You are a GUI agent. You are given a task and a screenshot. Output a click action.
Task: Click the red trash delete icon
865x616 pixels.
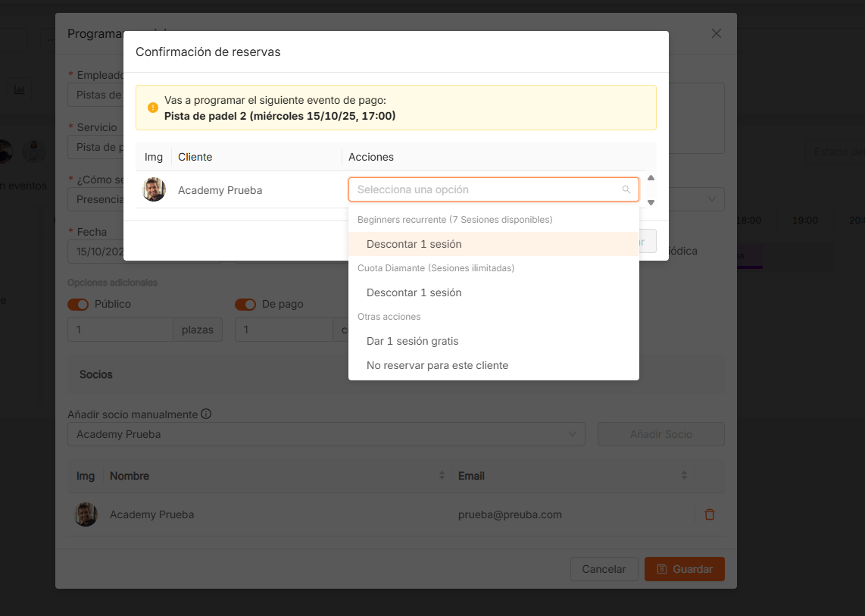click(709, 514)
